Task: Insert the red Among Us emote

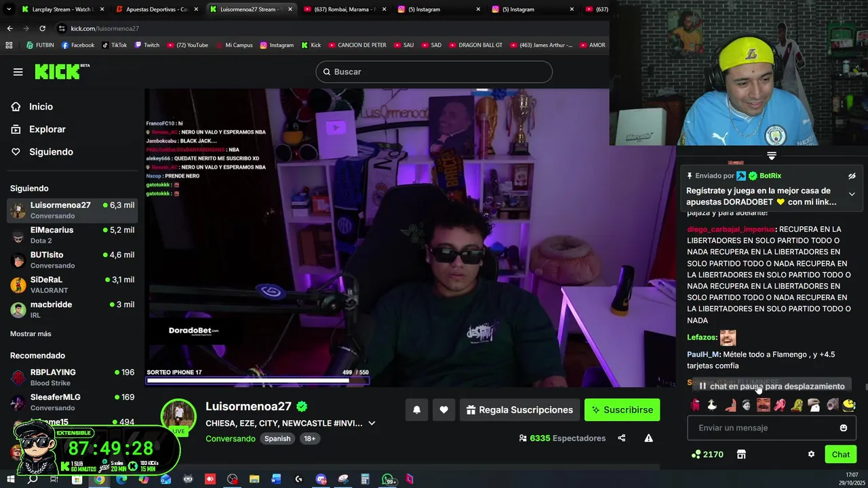Action: click(695, 406)
